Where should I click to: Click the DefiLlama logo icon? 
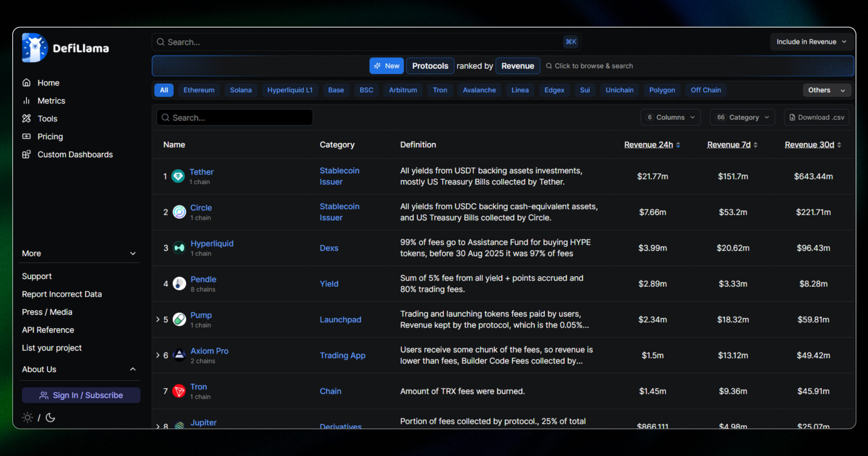[x=35, y=48]
